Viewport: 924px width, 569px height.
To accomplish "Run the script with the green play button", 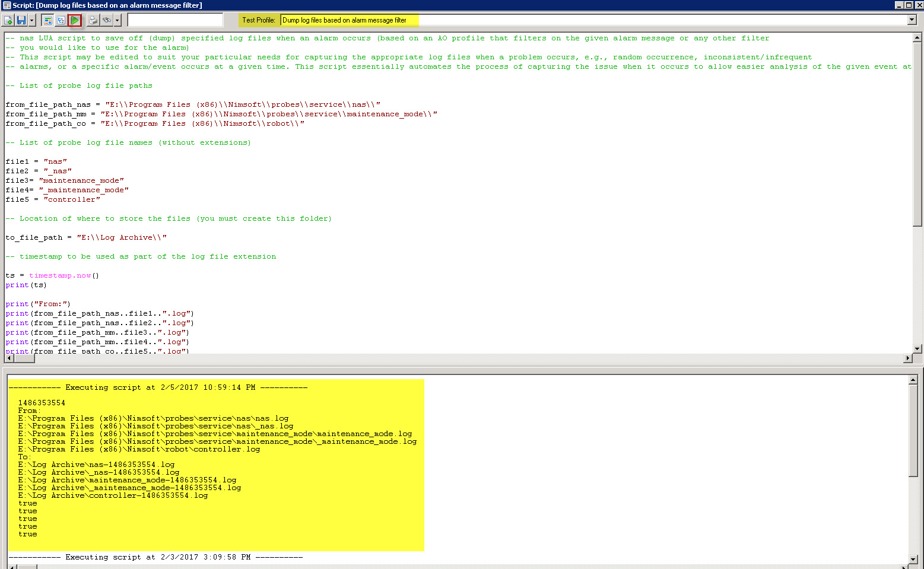I will (x=75, y=20).
